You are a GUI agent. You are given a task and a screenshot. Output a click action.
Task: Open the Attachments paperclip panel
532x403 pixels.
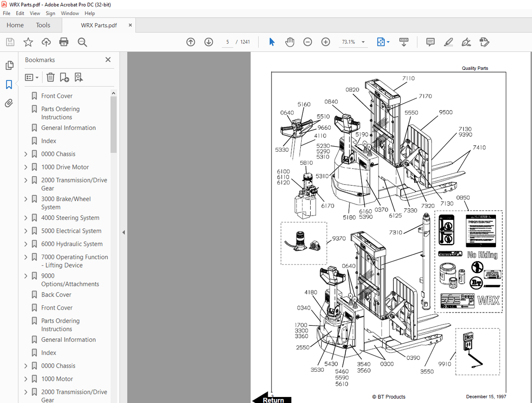coord(9,103)
